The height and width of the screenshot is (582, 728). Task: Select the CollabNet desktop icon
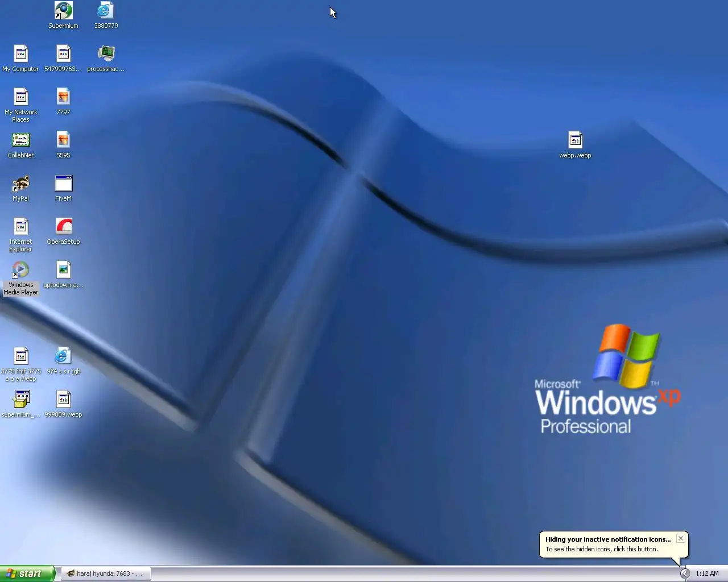coord(21,145)
